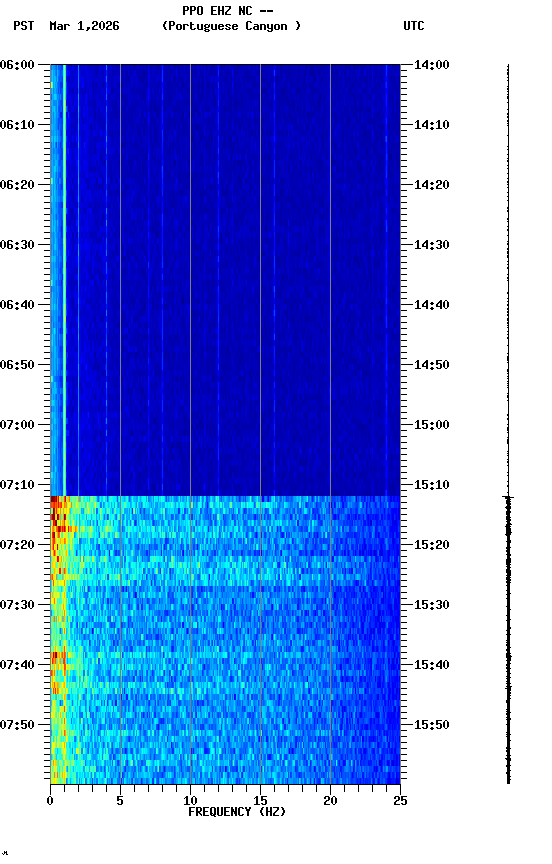Click the 07:40 PST time label
552x864 pixels.
17,665
